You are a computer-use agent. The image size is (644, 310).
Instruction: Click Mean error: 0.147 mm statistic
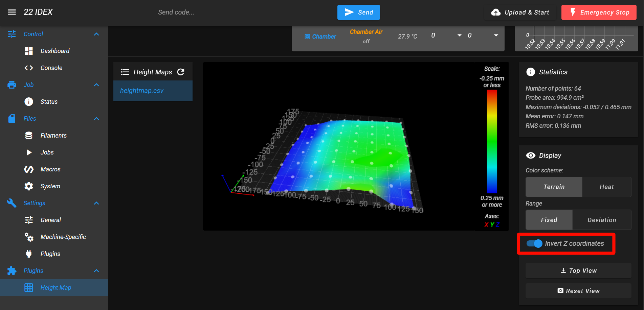click(x=554, y=116)
